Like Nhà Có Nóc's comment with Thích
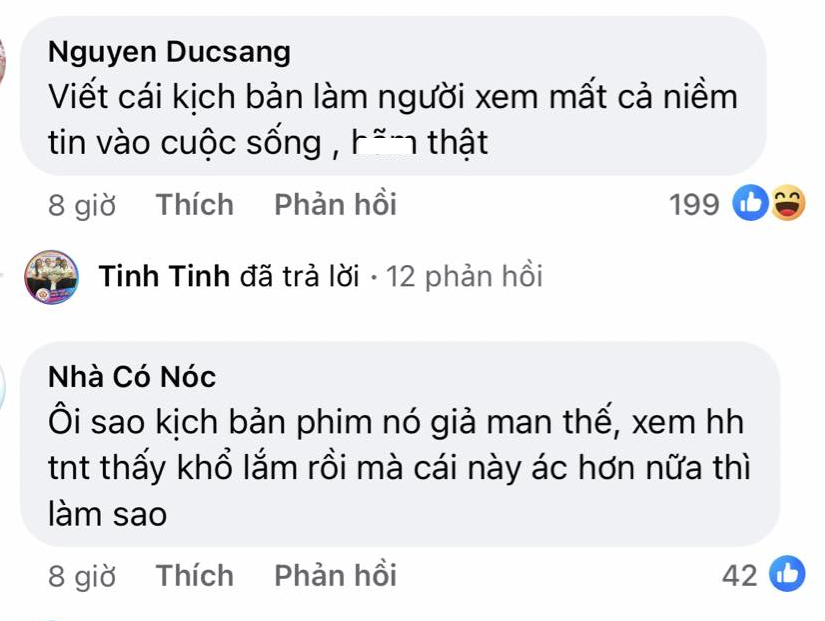This screenshot has height=621, width=825. (x=195, y=576)
